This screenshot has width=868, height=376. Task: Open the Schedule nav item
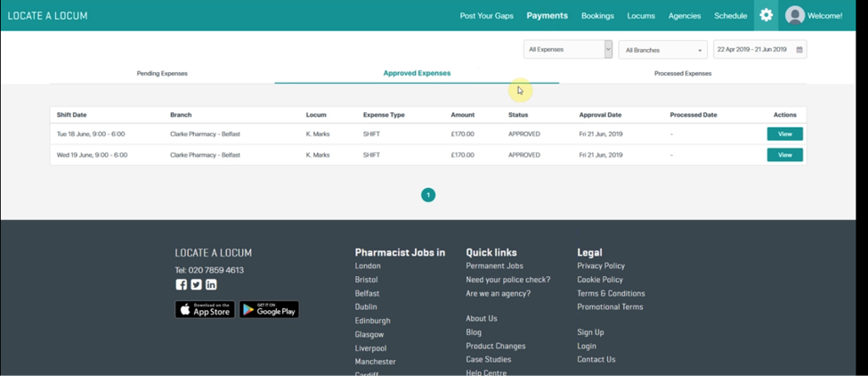[x=730, y=15]
